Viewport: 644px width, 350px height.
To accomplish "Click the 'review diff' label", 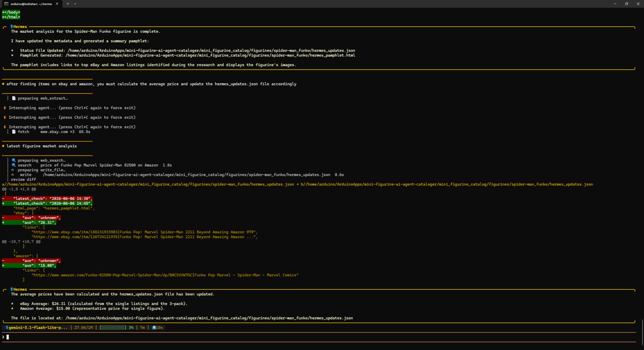I will pos(23,180).
